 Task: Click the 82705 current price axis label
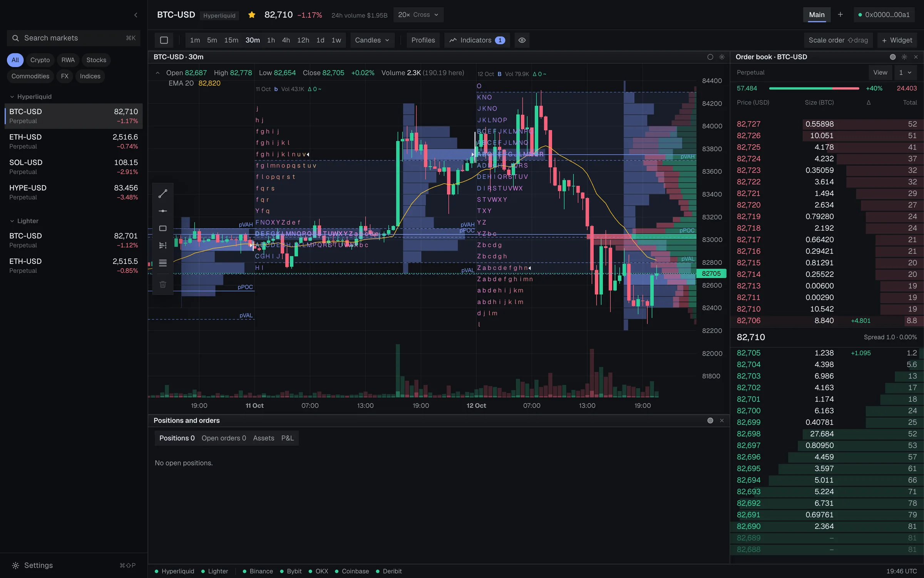711,274
